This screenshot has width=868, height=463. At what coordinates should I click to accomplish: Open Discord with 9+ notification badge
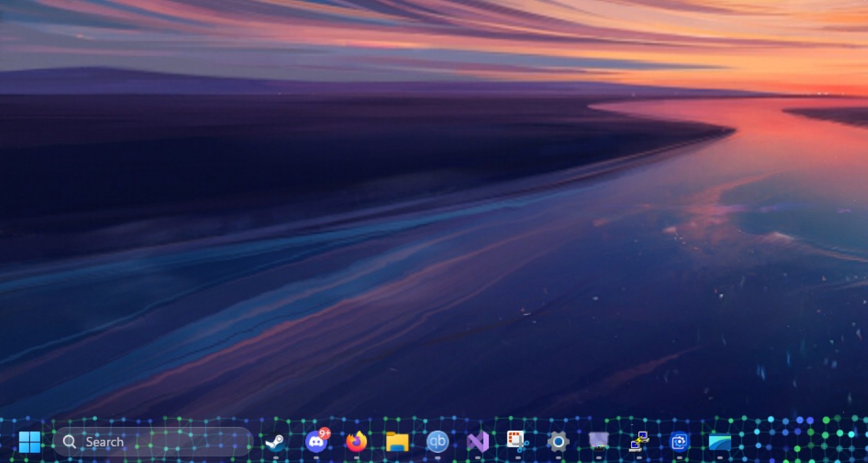[x=317, y=441]
